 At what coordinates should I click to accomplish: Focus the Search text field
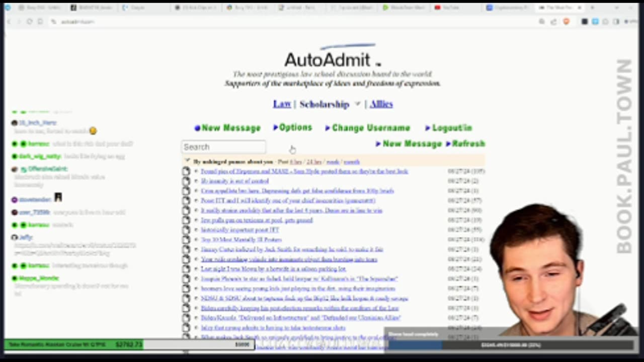coord(223,147)
